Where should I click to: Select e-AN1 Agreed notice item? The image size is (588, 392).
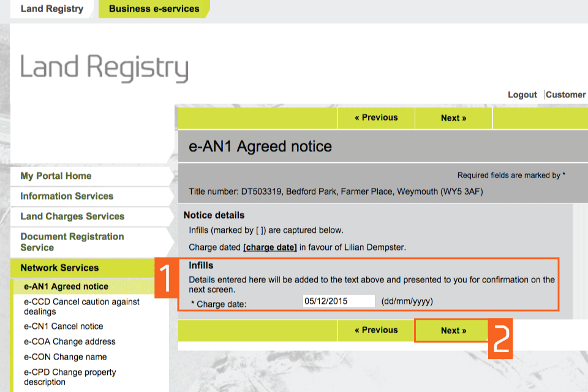pyautogui.click(x=66, y=286)
